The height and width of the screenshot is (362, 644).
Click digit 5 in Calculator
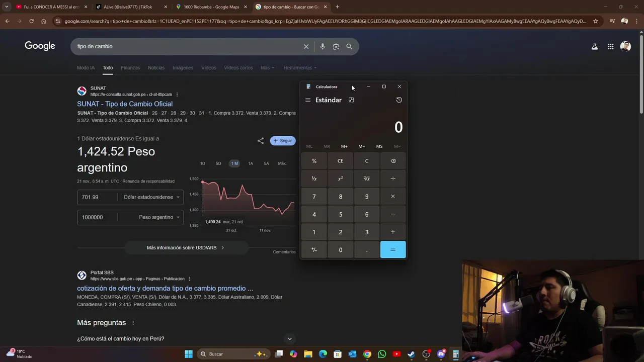tap(340, 214)
